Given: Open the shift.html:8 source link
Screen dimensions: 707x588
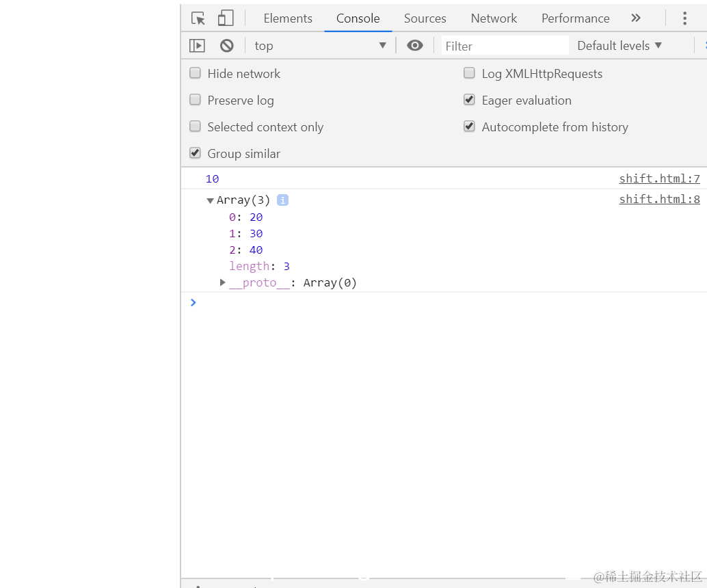Looking at the screenshot, I should (x=659, y=200).
